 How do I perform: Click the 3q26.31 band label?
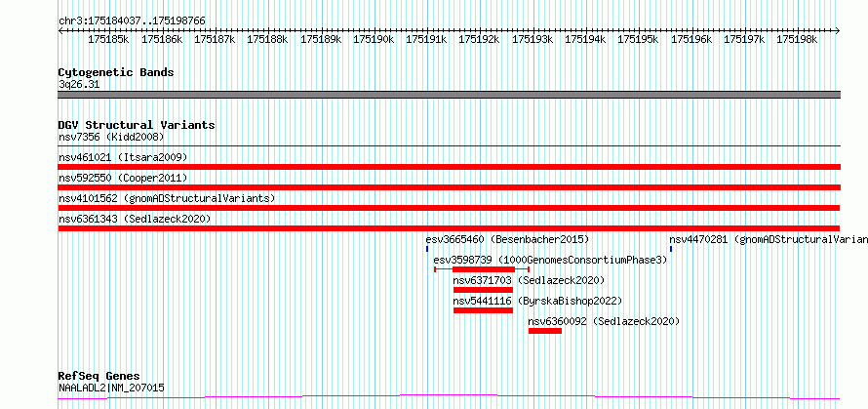pos(79,85)
